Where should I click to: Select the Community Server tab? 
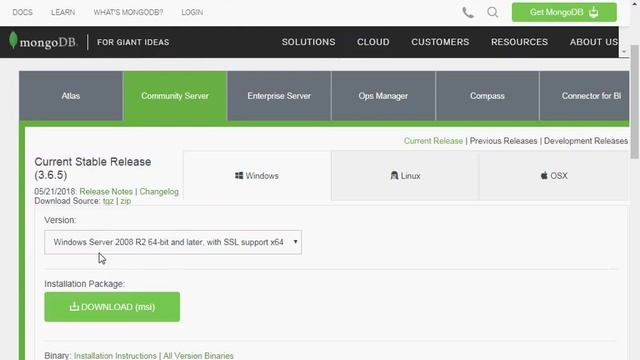click(x=175, y=96)
